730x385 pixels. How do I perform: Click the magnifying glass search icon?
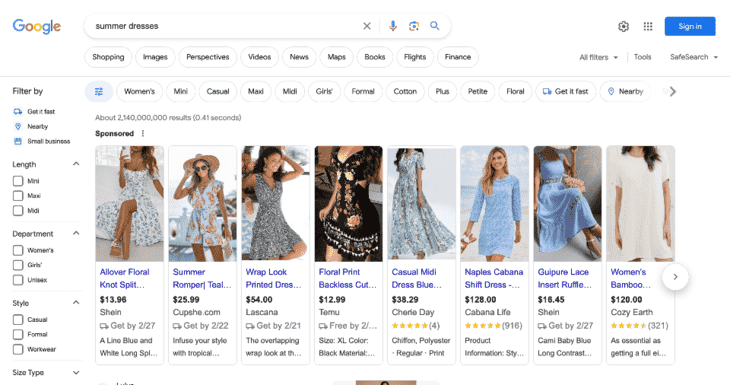434,26
